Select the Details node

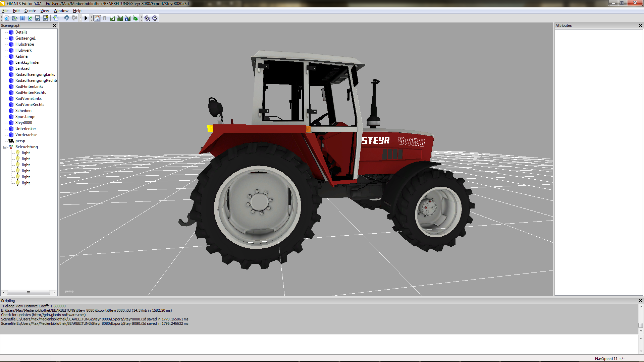[x=21, y=32]
